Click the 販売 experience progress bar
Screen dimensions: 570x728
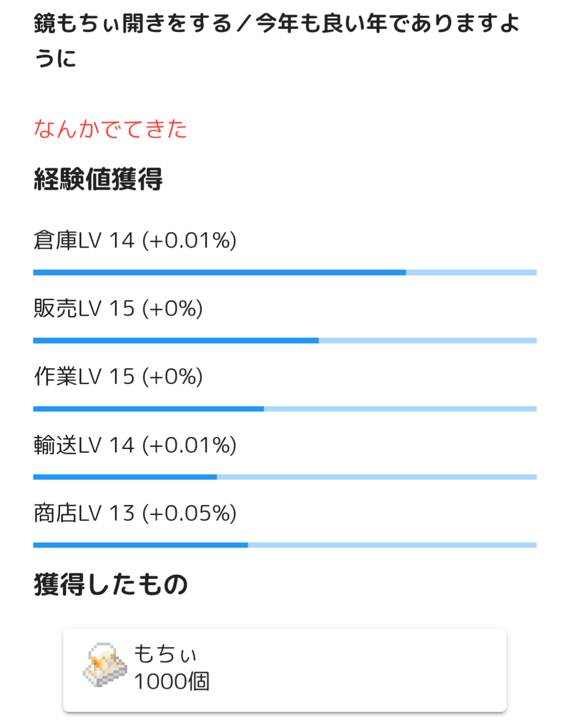pyautogui.click(x=285, y=341)
